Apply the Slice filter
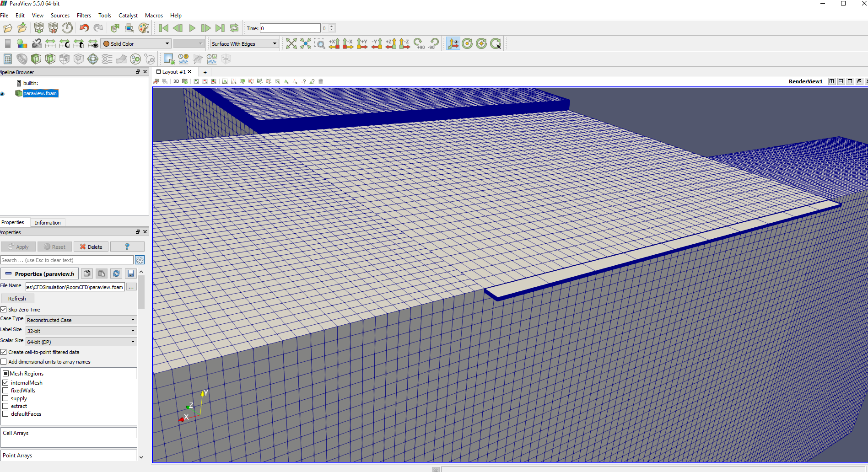Screen dimensions: 868x472 click(50, 59)
